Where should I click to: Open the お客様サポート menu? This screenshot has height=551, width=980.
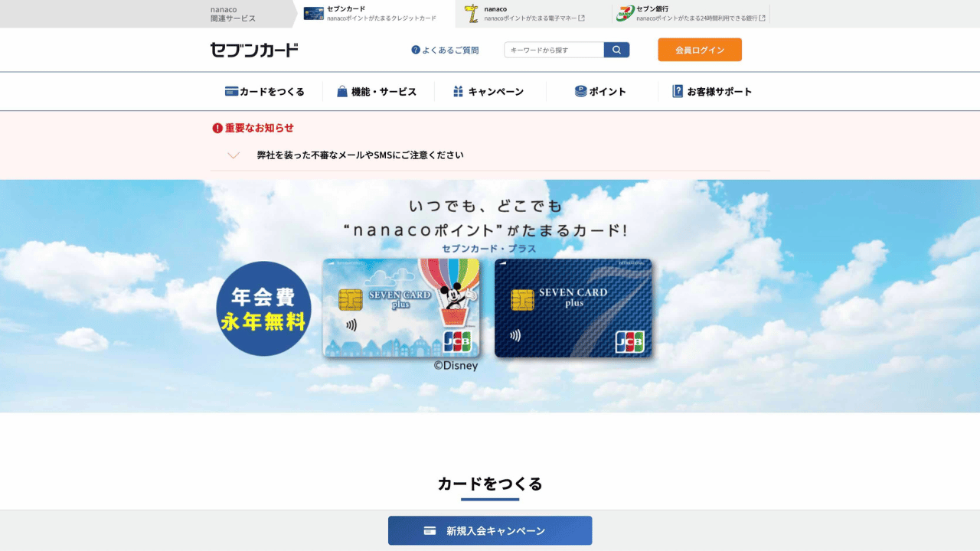[713, 91]
